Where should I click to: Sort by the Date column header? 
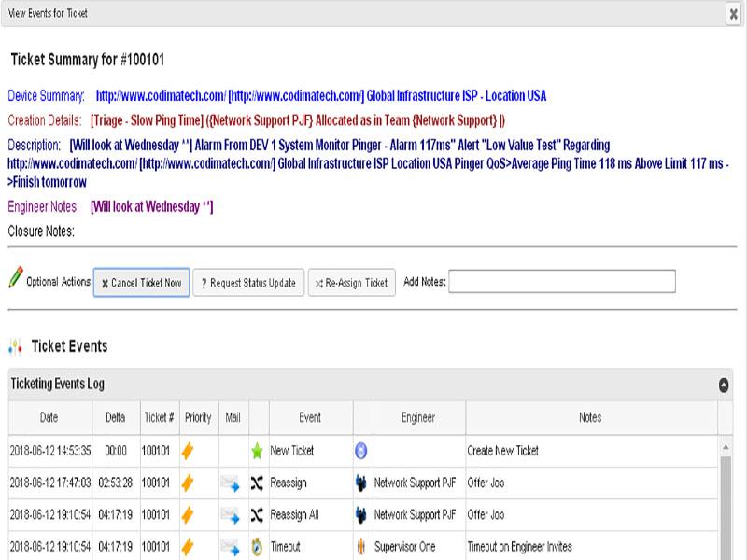pos(50,417)
